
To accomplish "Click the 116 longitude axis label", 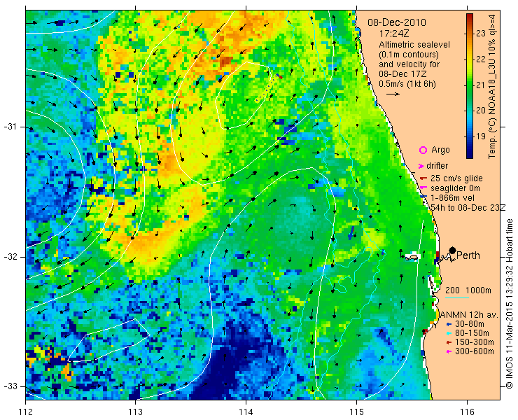I will pos(467,412).
